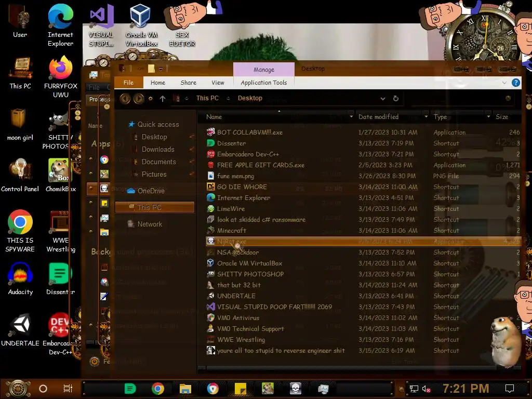Open the VISUAL STUPI... desktop shortcut
Screen dimensions: 532x399
click(101, 26)
